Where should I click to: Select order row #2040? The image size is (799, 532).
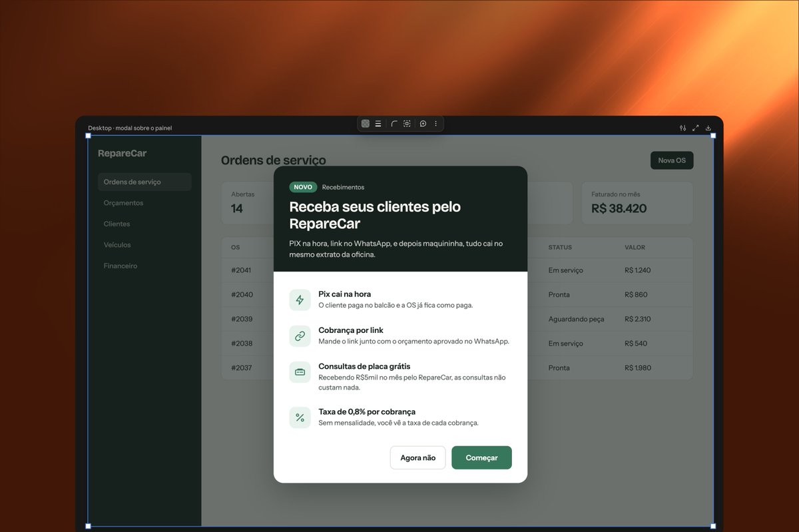click(457, 294)
